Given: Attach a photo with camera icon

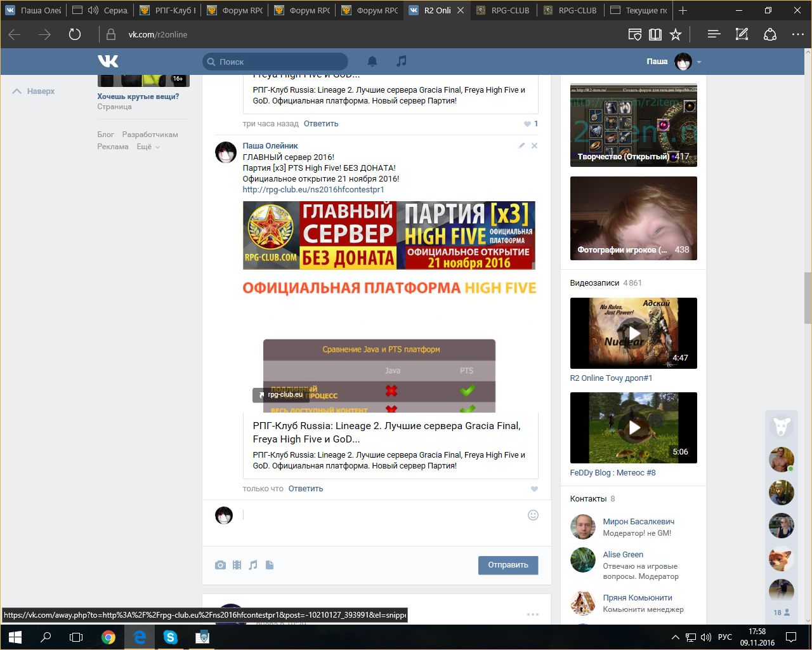Looking at the screenshot, I should click(x=220, y=565).
